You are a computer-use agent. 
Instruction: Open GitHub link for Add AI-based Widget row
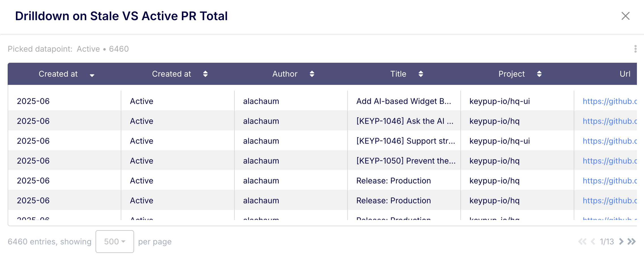(x=609, y=101)
